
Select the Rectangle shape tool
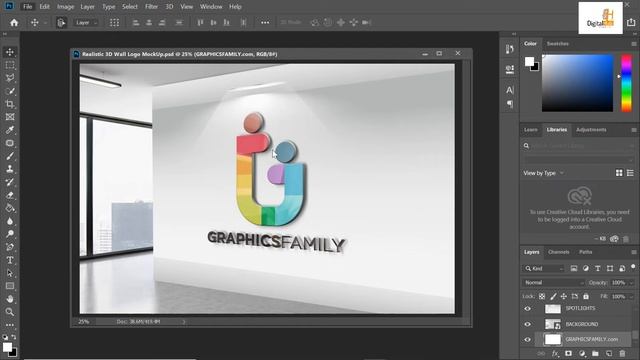(10, 286)
